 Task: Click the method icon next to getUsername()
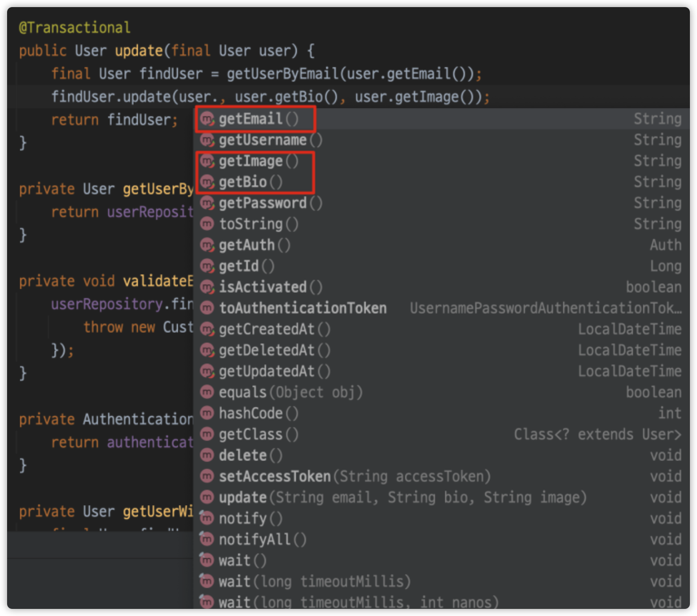207,140
